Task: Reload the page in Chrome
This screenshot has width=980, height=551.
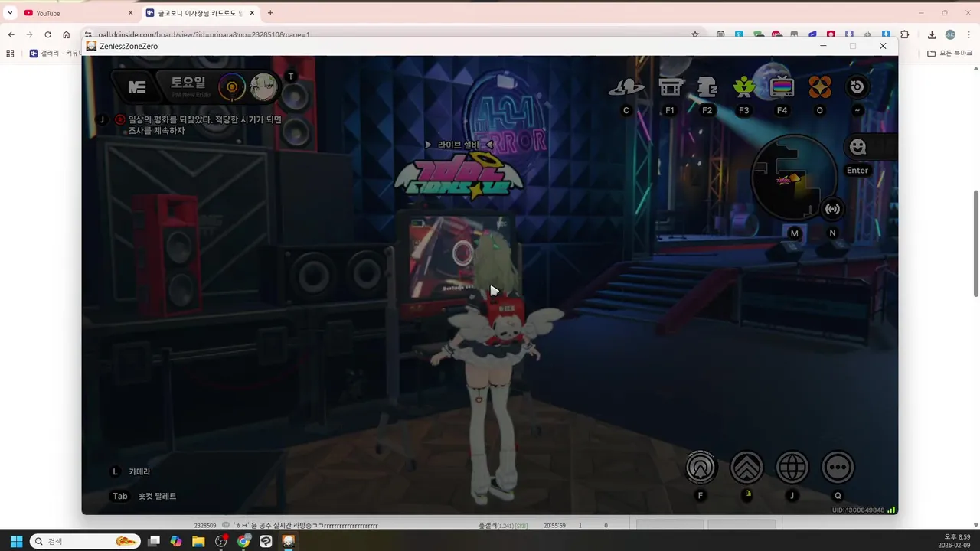Action: coord(47,34)
